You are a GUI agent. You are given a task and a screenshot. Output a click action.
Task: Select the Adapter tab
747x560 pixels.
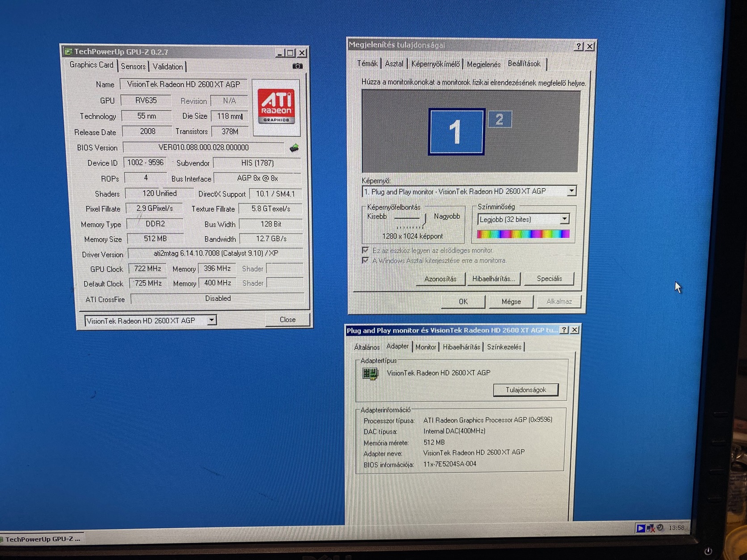point(397,346)
